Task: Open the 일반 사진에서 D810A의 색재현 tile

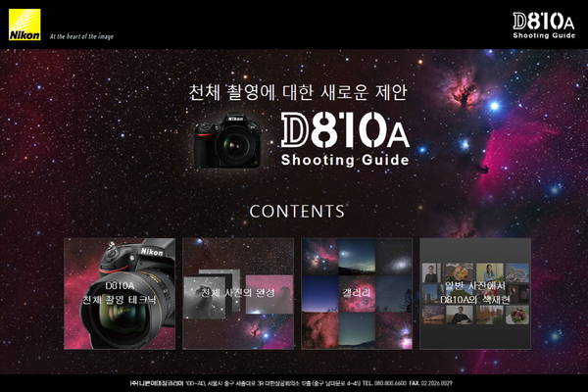Action: pos(475,294)
